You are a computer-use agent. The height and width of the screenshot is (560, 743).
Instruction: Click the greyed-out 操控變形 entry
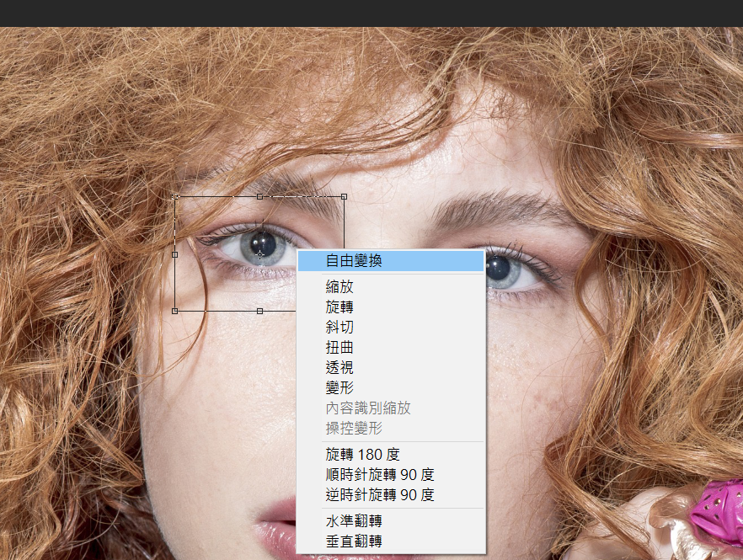(391, 429)
